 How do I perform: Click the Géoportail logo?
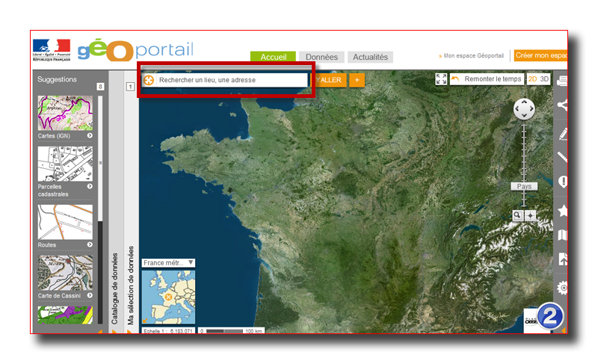(135, 50)
